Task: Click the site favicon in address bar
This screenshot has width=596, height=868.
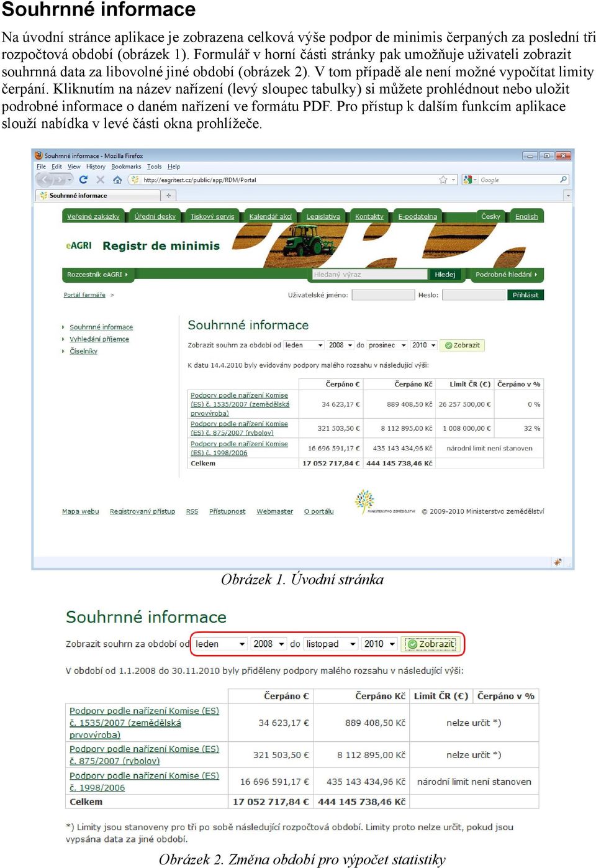Action: click(135, 180)
